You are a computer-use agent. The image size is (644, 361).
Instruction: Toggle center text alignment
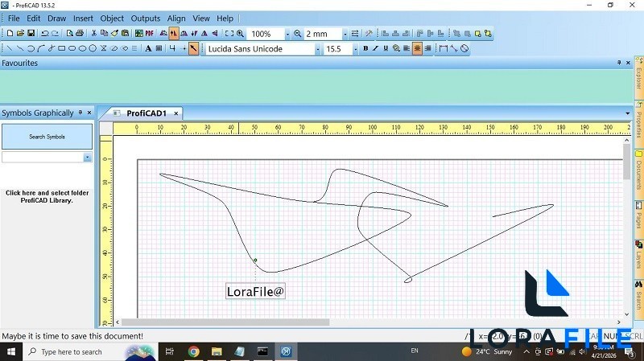pyautogui.click(x=417, y=48)
